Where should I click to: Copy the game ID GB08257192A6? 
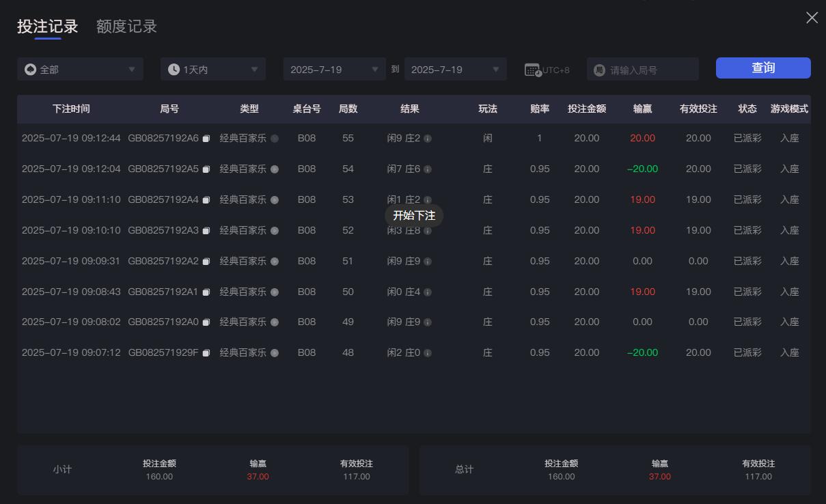click(x=206, y=138)
